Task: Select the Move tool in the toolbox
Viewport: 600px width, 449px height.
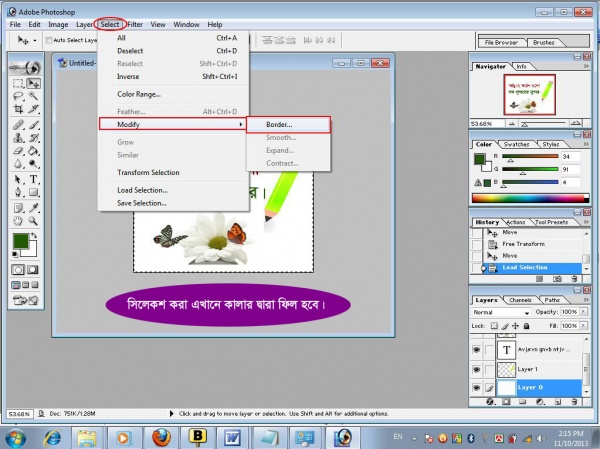Action: 34,83
